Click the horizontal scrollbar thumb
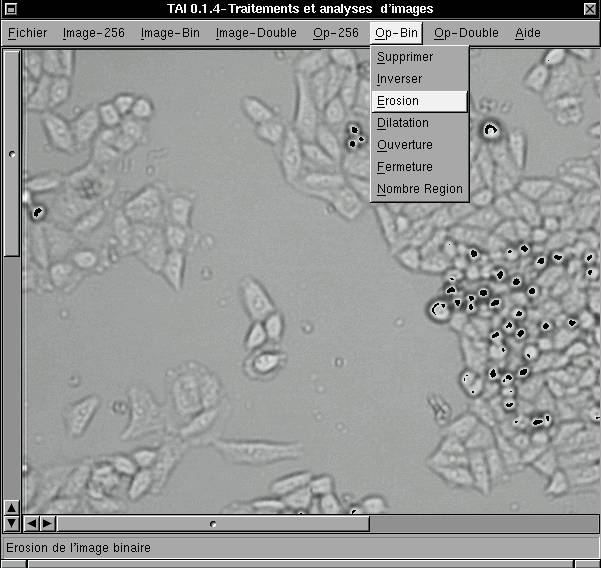Screen dimensions: 601x568 point(213,523)
